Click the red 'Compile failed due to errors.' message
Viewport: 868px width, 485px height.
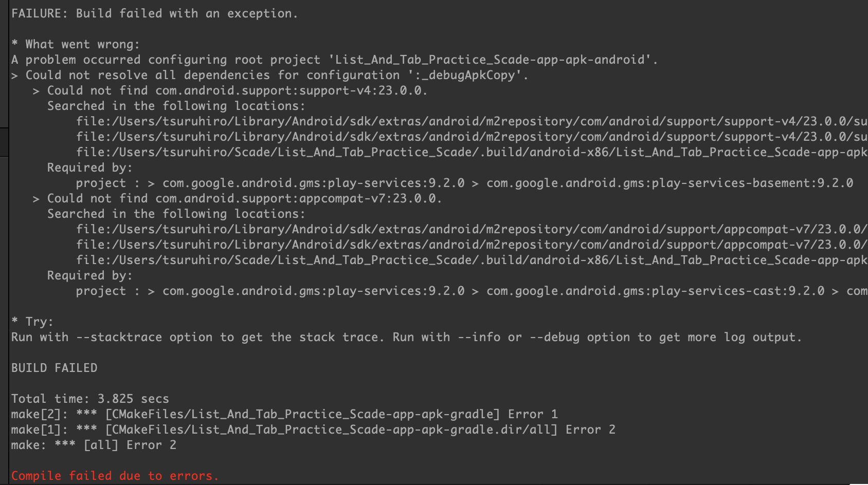(115, 476)
